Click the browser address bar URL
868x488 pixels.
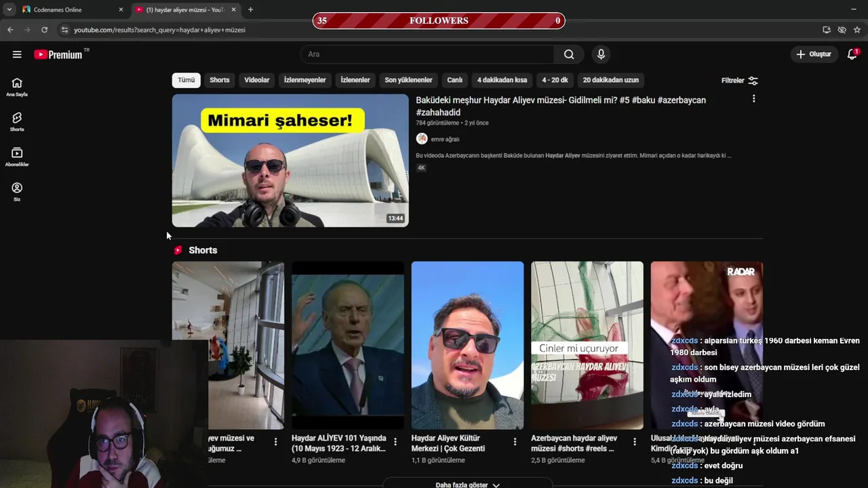click(159, 30)
